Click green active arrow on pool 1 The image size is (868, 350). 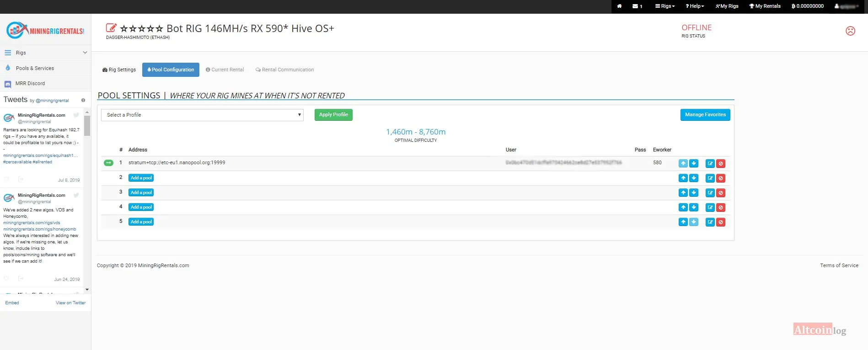108,163
